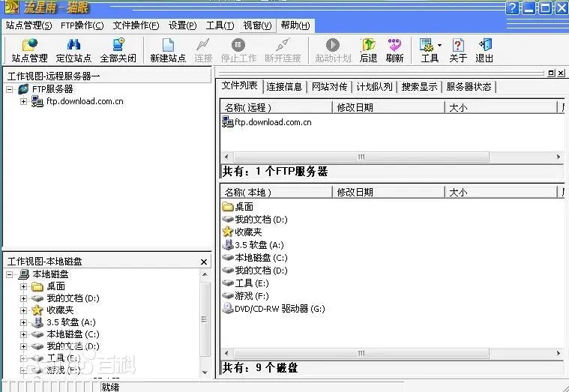This screenshot has height=392, width=569.
Task: Click the local list horizontal scrollbar thumb
Action: coord(361,353)
